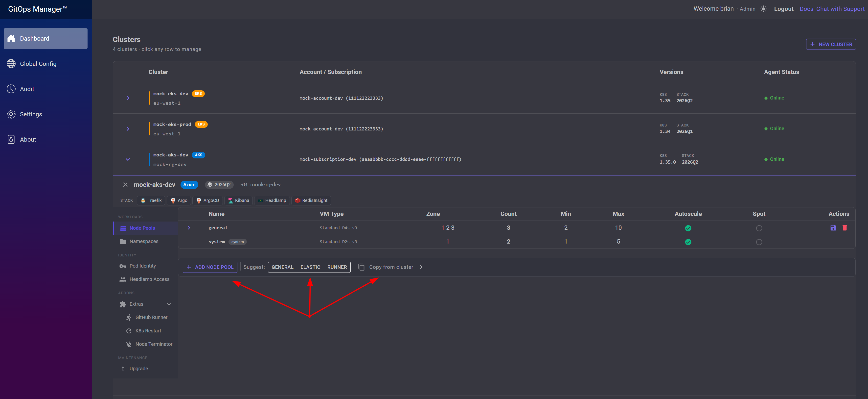868x399 pixels.
Task: Suggest a RUNNER node pool
Action: 337,267
